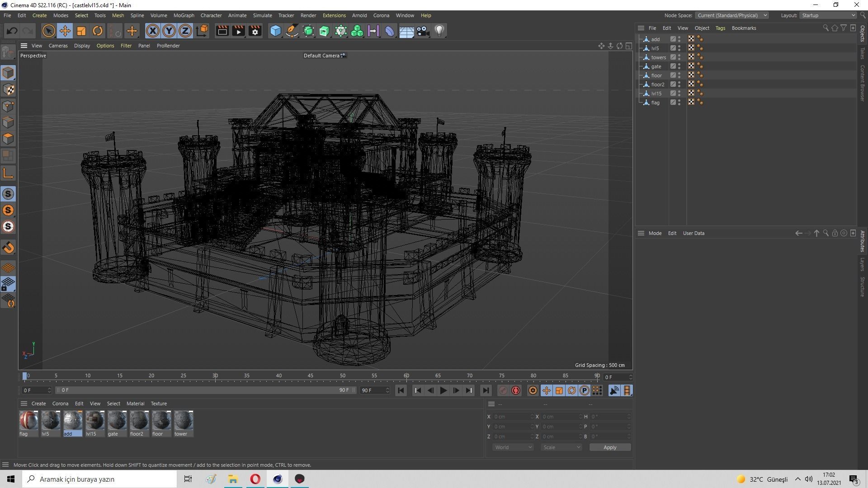Open the Object Manager hamburger menu
The width and height of the screenshot is (868, 488).
(641, 28)
